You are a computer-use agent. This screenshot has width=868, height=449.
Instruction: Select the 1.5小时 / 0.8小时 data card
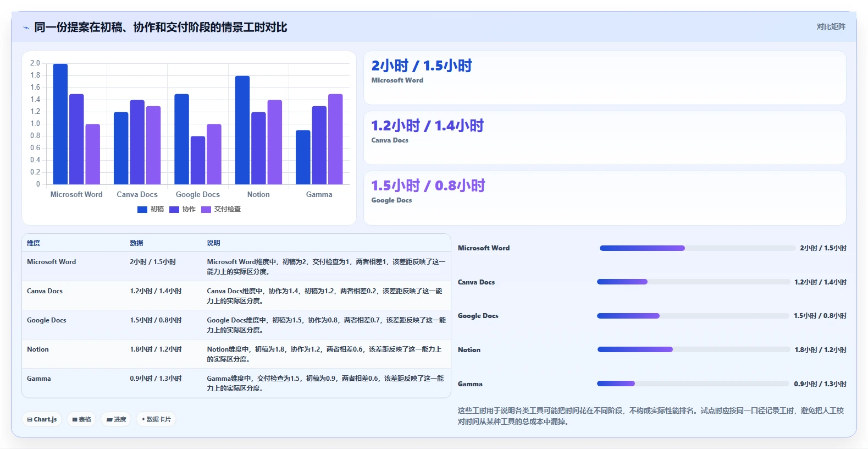click(x=605, y=198)
